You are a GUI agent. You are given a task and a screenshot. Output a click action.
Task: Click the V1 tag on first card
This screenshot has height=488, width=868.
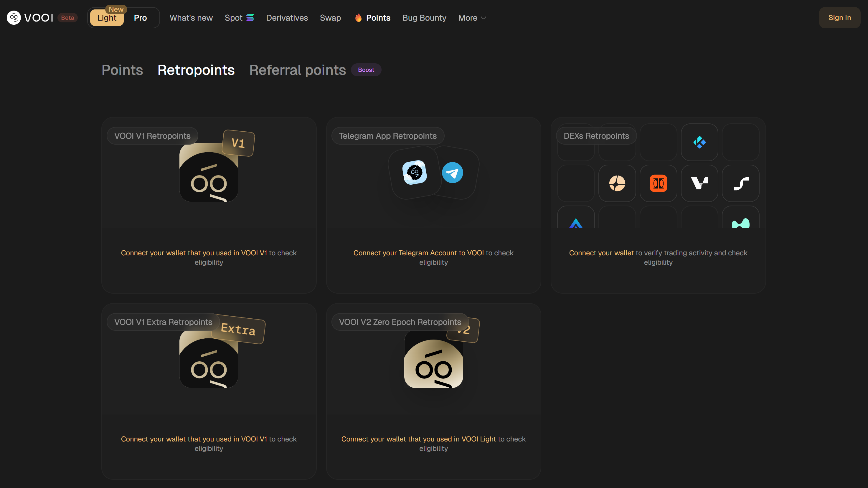point(238,143)
